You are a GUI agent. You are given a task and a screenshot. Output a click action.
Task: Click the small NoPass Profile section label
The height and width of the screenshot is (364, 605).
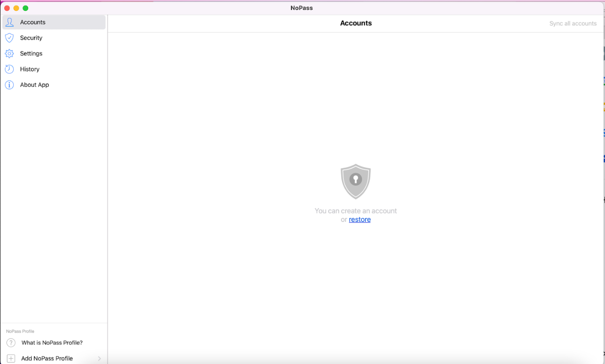point(20,332)
